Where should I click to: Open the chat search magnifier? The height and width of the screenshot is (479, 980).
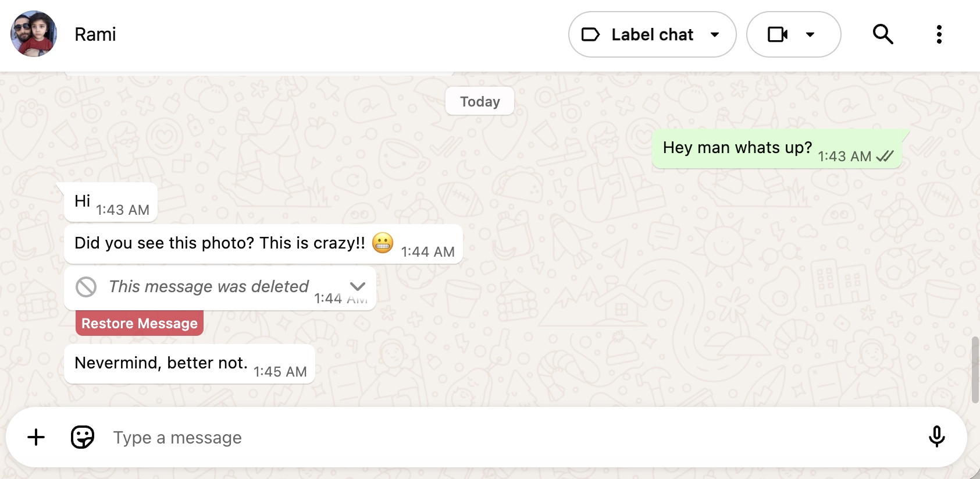[882, 34]
